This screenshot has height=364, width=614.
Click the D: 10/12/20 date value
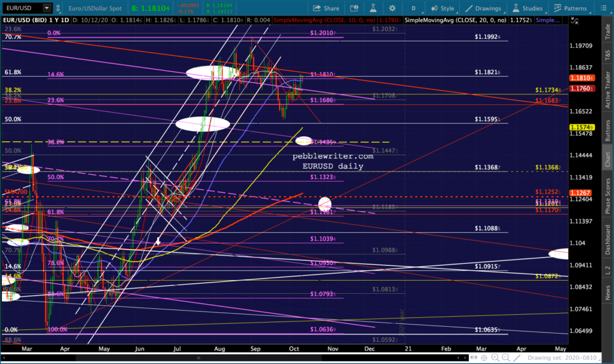(91, 20)
